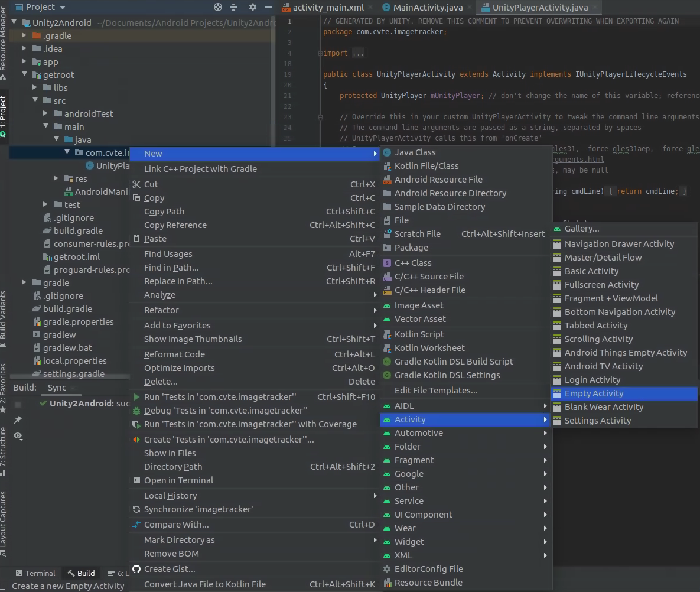
Task: Open the Structure side tab
Action: (x=4, y=452)
